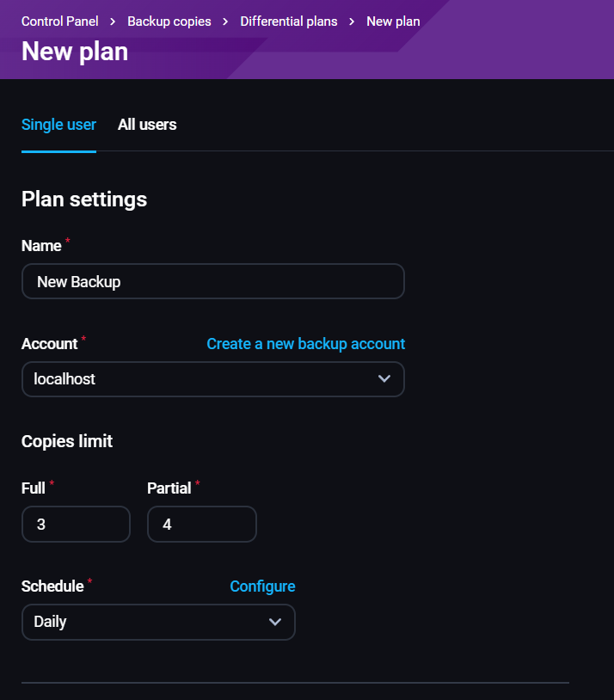The image size is (614, 700).
Task: Focus the Name field containing New Backup
Action: point(212,281)
